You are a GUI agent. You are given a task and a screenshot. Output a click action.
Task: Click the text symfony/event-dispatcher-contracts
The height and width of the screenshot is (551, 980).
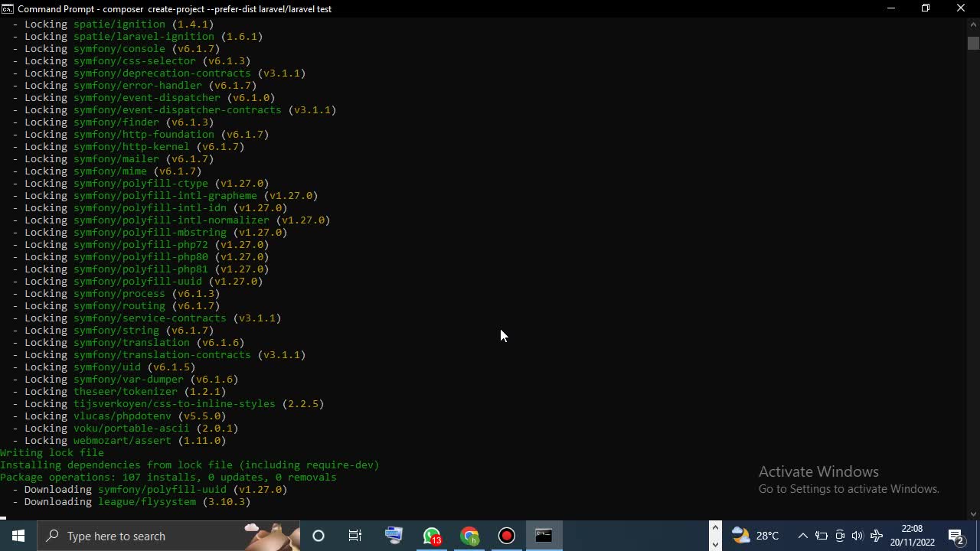pyautogui.click(x=178, y=109)
